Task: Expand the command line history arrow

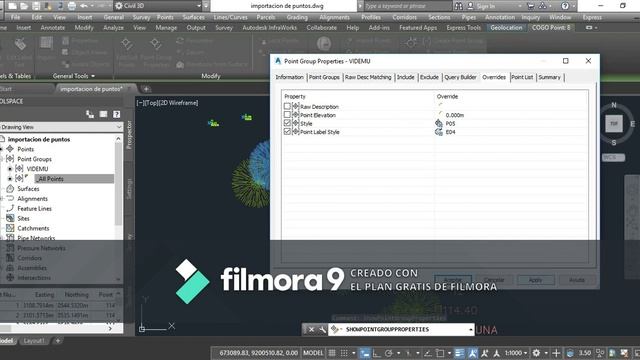Action: [471, 329]
